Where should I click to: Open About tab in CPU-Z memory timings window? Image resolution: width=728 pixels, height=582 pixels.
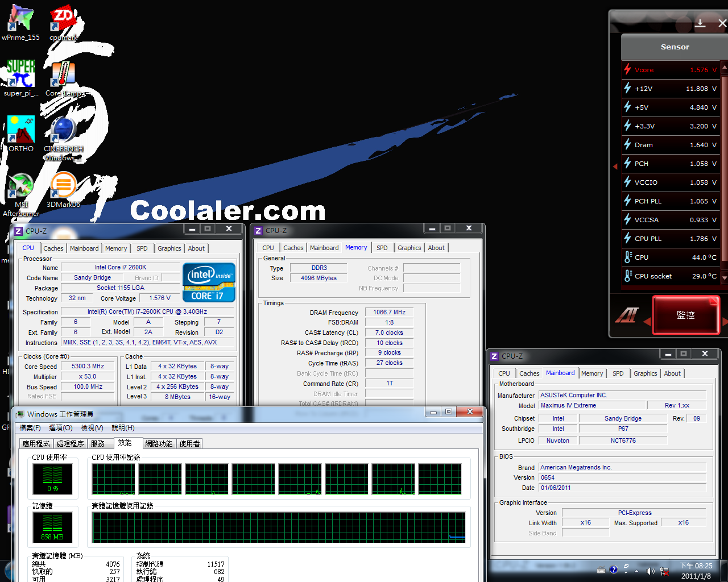pos(436,248)
